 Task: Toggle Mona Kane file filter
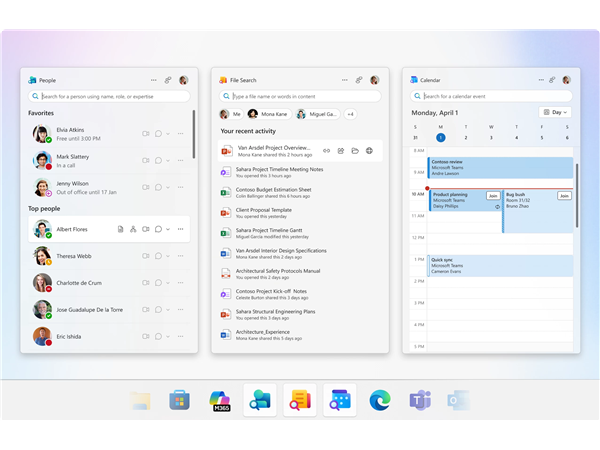270,114
